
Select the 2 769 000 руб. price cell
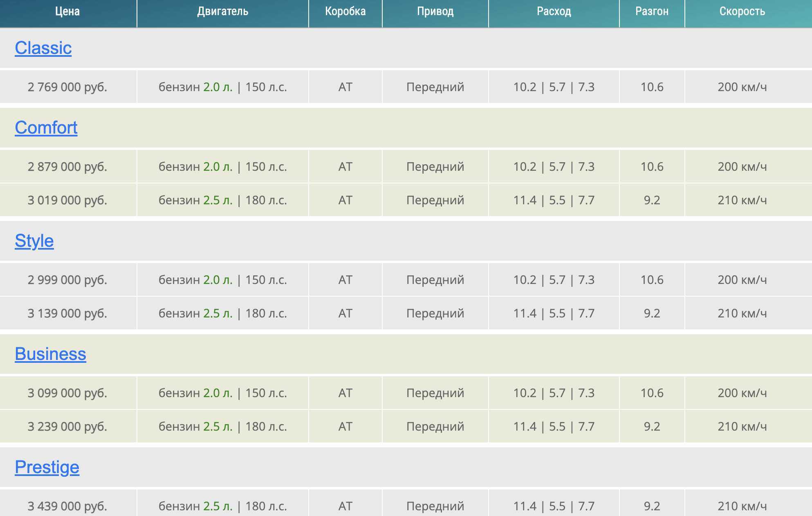coord(67,87)
